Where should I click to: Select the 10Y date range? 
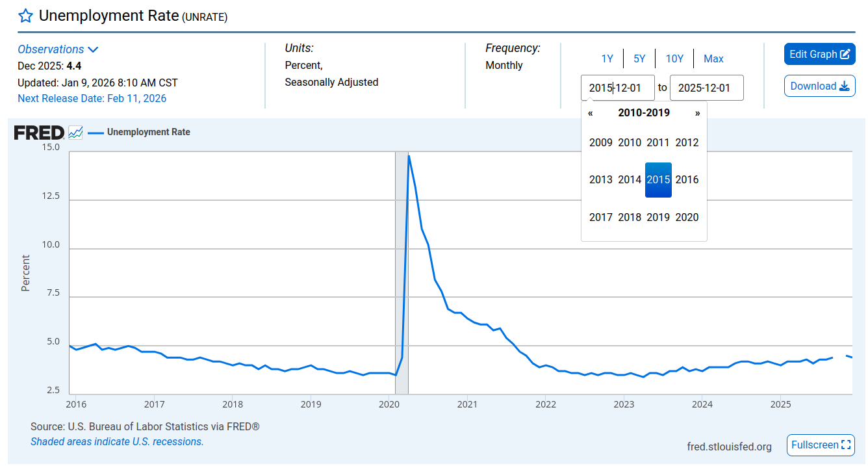click(674, 59)
